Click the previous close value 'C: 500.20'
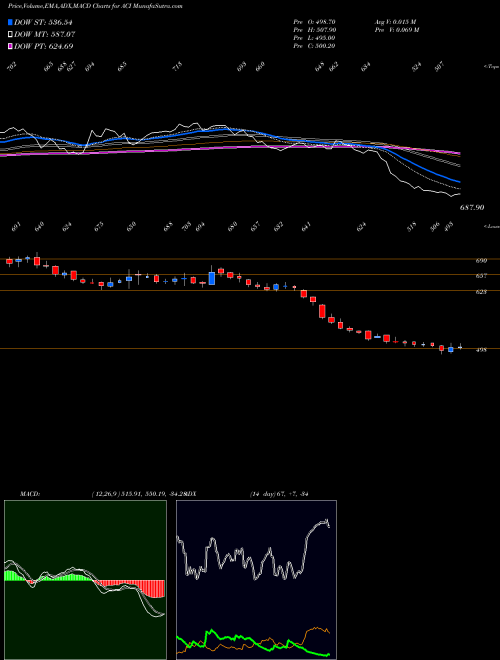The height and width of the screenshot is (660, 500). coord(320,46)
